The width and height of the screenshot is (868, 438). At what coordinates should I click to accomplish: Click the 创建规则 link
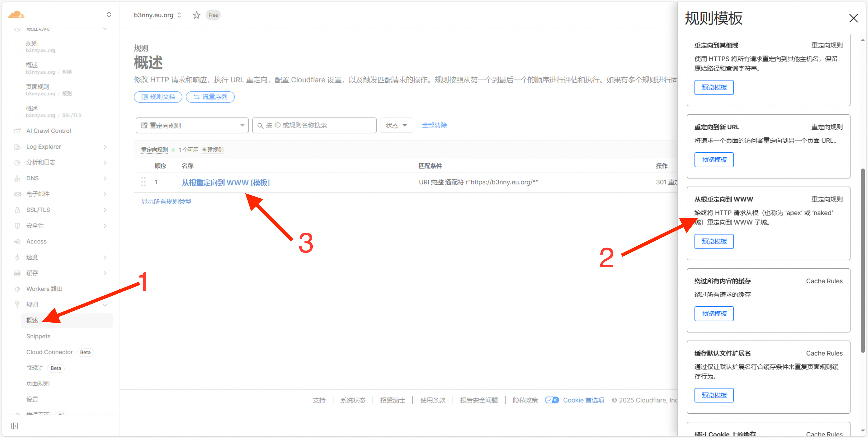pyautogui.click(x=212, y=150)
